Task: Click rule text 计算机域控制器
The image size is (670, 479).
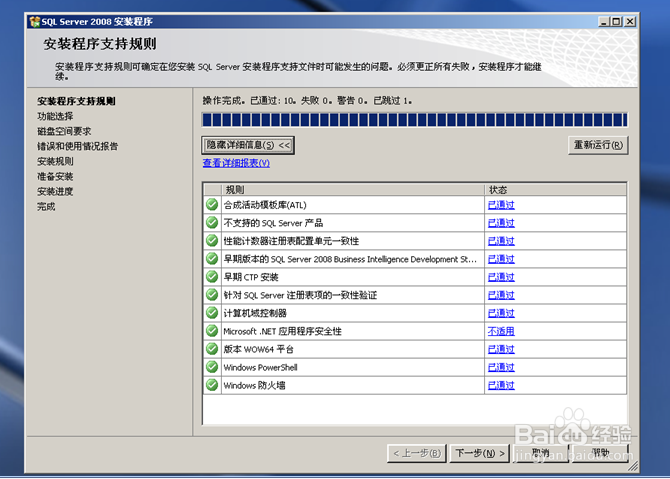Action: [255, 313]
